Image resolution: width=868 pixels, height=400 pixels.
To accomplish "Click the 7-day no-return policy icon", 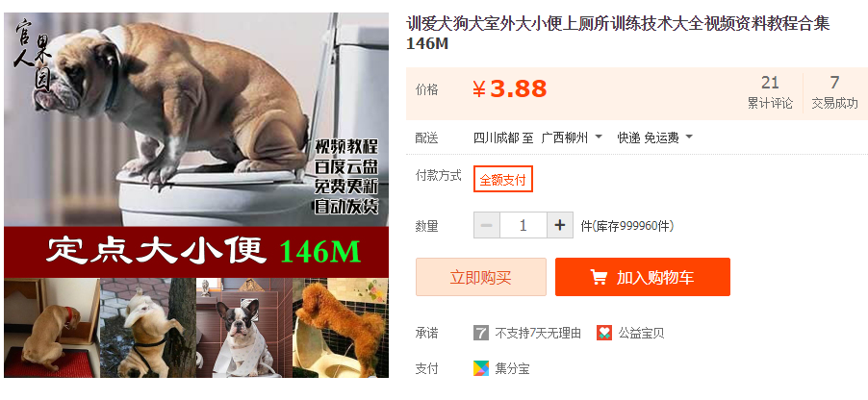I will tap(481, 333).
